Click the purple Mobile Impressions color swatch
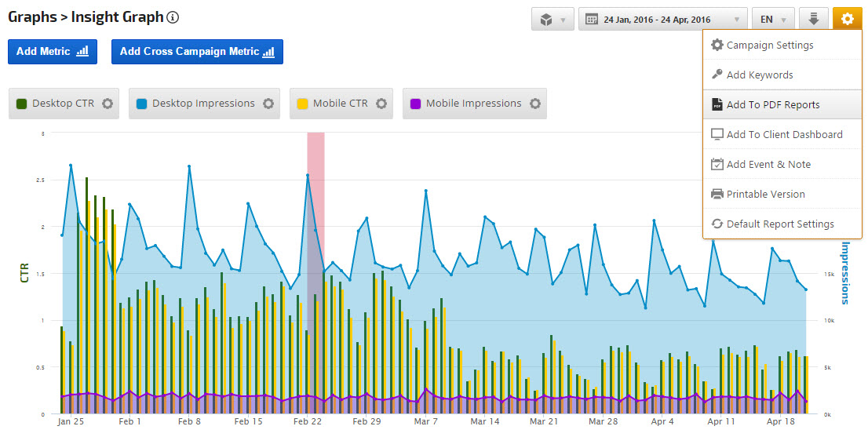This screenshot has width=868, height=448. [416, 104]
